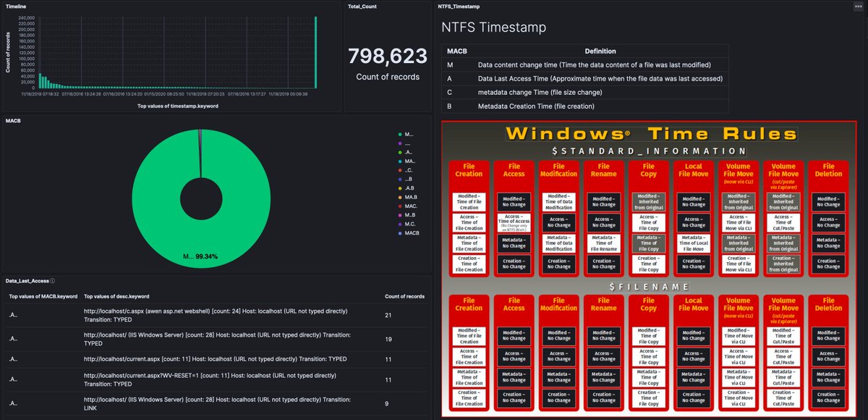868x420 pixels.
Task: Click the Total_Count panel title
Action: click(362, 6)
